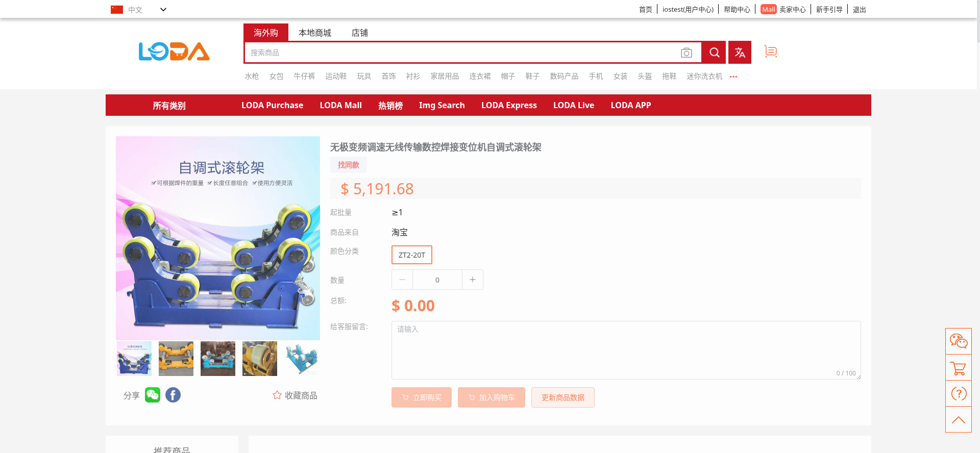Open the floating shopping cart icon
This screenshot has height=453, width=980.
pos(958,368)
